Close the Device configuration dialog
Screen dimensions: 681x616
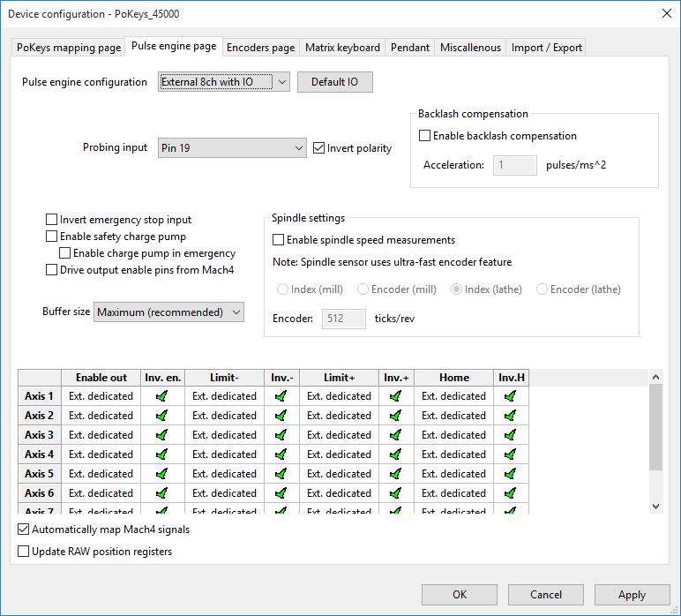[x=667, y=13]
